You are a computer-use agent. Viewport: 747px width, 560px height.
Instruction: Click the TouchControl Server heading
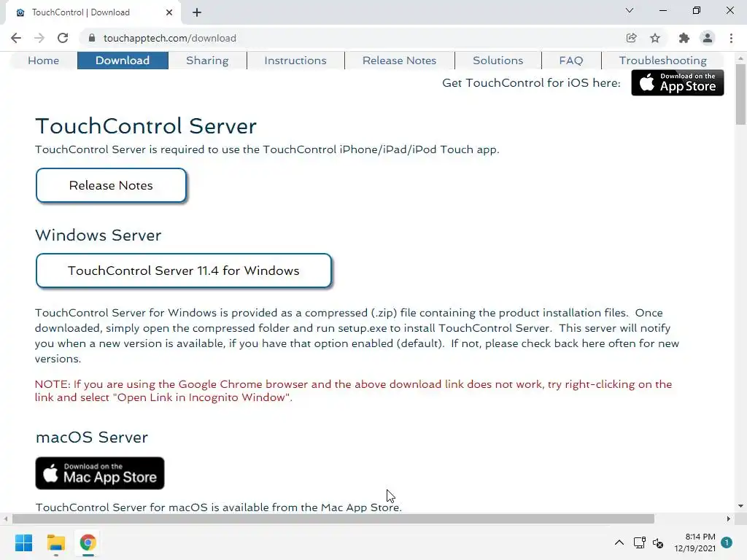(146, 126)
